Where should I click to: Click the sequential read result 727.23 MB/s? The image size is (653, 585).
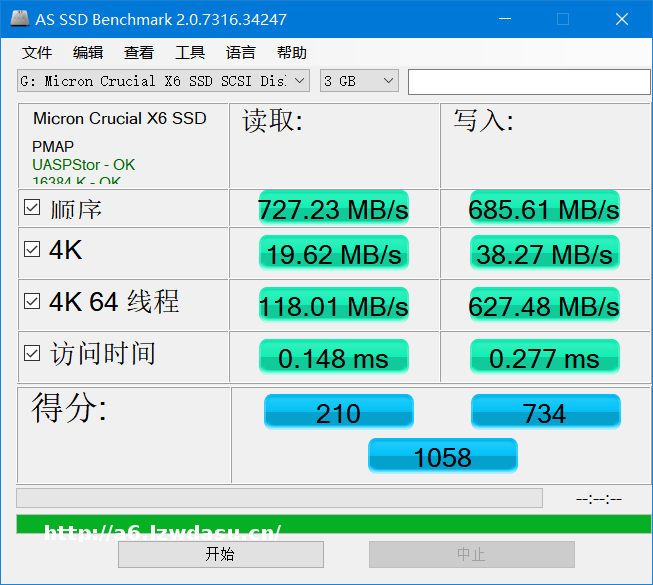pyautogui.click(x=333, y=209)
